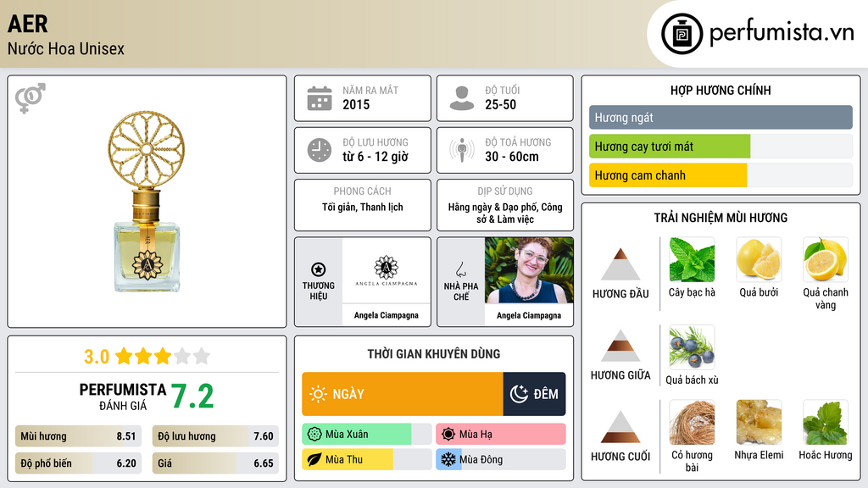Click the first gold rating star
The image size is (868, 488).
pos(124,356)
